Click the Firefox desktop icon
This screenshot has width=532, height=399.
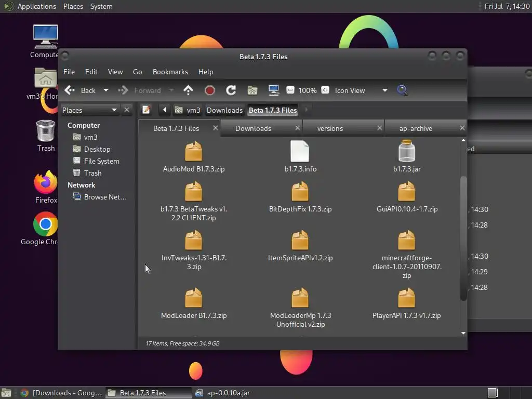pos(46,182)
